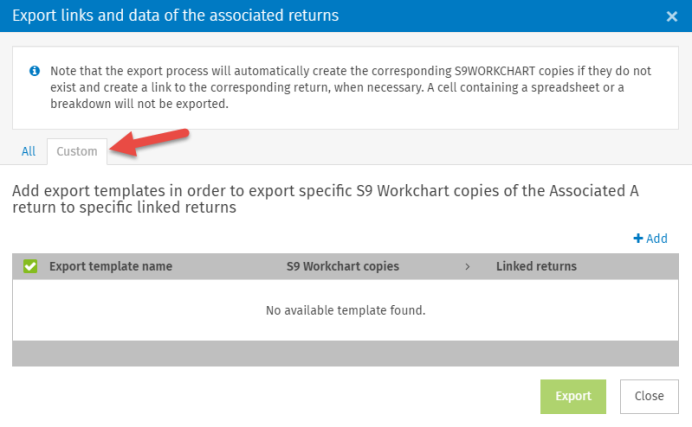This screenshot has height=427, width=692.
Task: Toggle the green select-all checkbox in table header
Action: [30, 266]
